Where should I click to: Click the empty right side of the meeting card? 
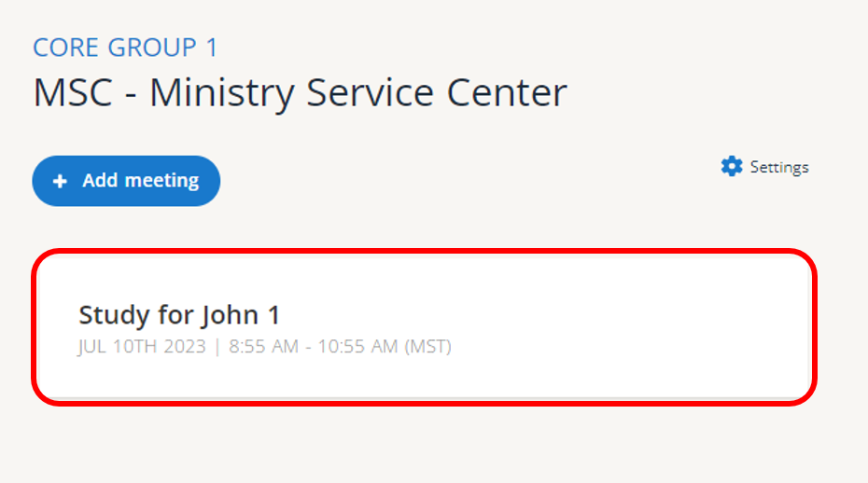653,327
